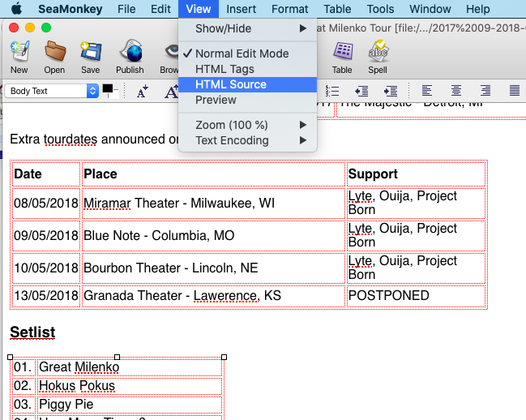This screenshot has width=526, height=420.
Task: Center align text icon
Action: pos(455,91)
